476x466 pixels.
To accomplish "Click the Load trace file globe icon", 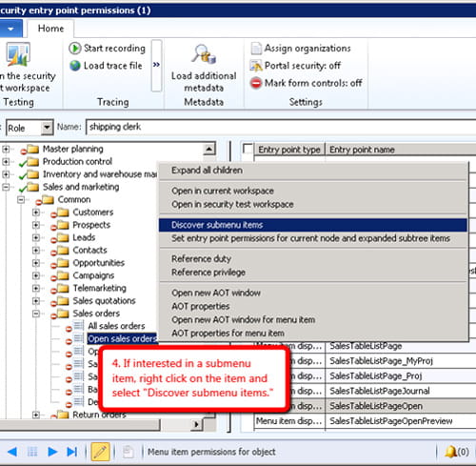I will click(75, 66).
